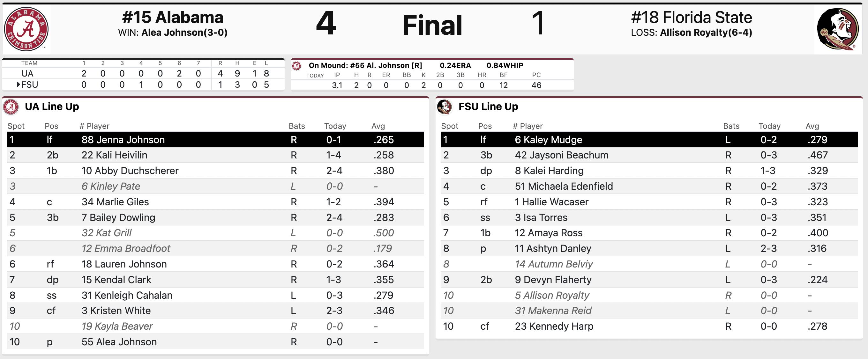Click the Final game status text
The image size is (868, 359).
[x=432, y=25]
